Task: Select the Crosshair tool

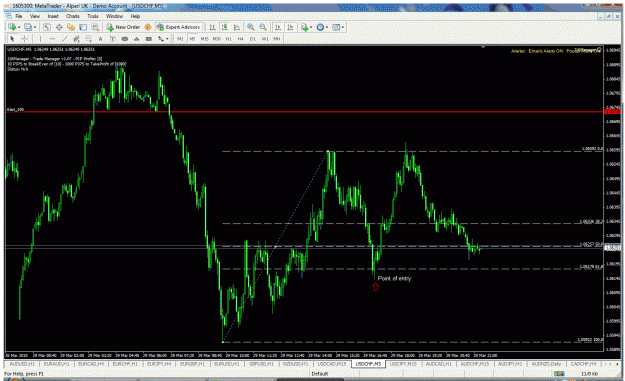Action: [24, 39]
